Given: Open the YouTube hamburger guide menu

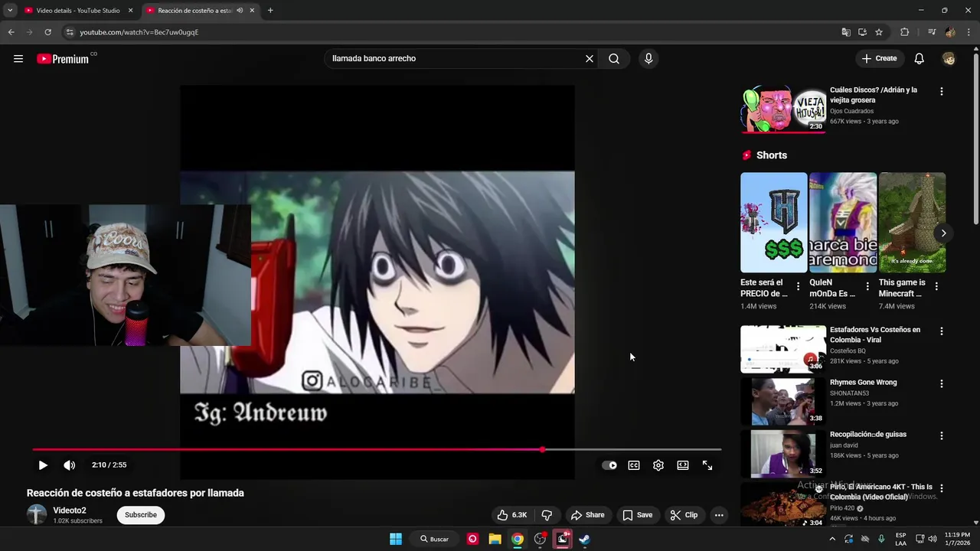Looking at the screenshot, I should (18, 59).
